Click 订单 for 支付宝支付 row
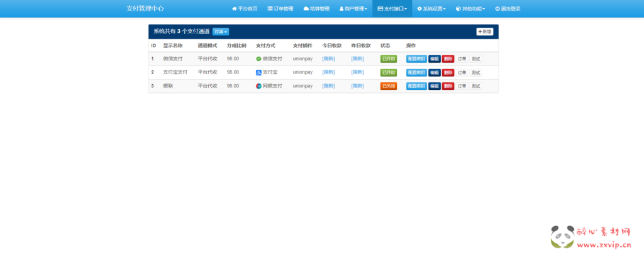This screenshot has height=265, width=644. point(462,73)
